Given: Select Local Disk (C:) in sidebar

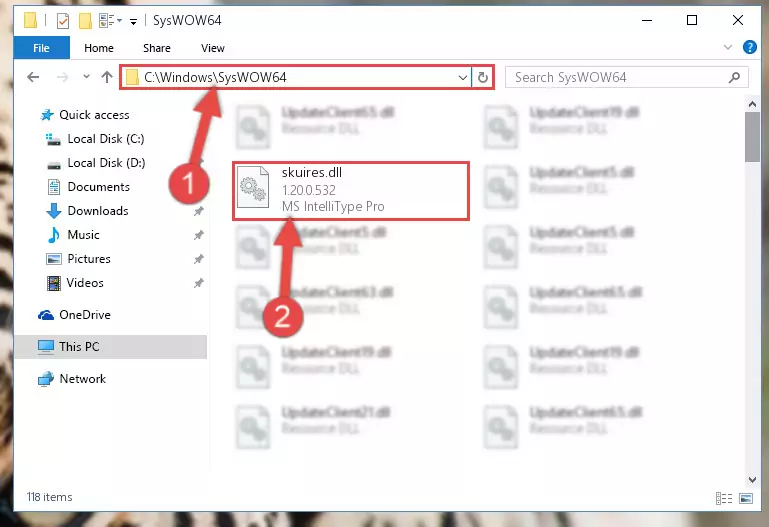Looking at the screenshot, I should [x=106, y=139].
